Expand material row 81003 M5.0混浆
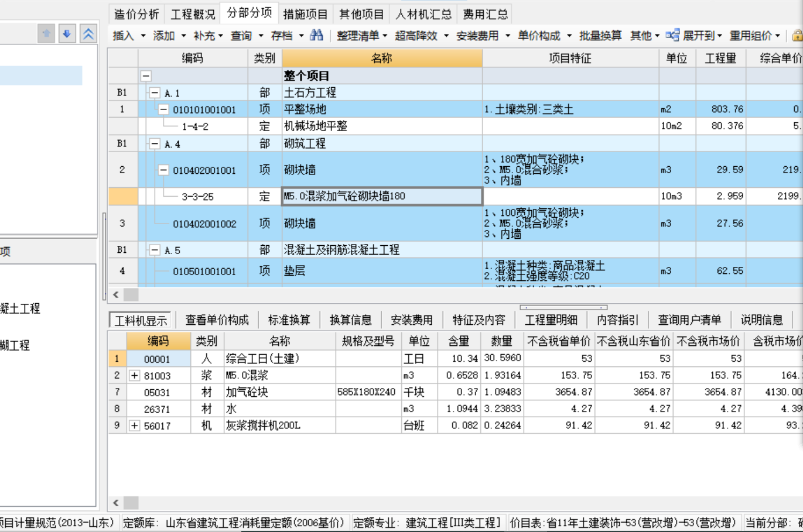The image size is (803, 532). tap(134, 375)
